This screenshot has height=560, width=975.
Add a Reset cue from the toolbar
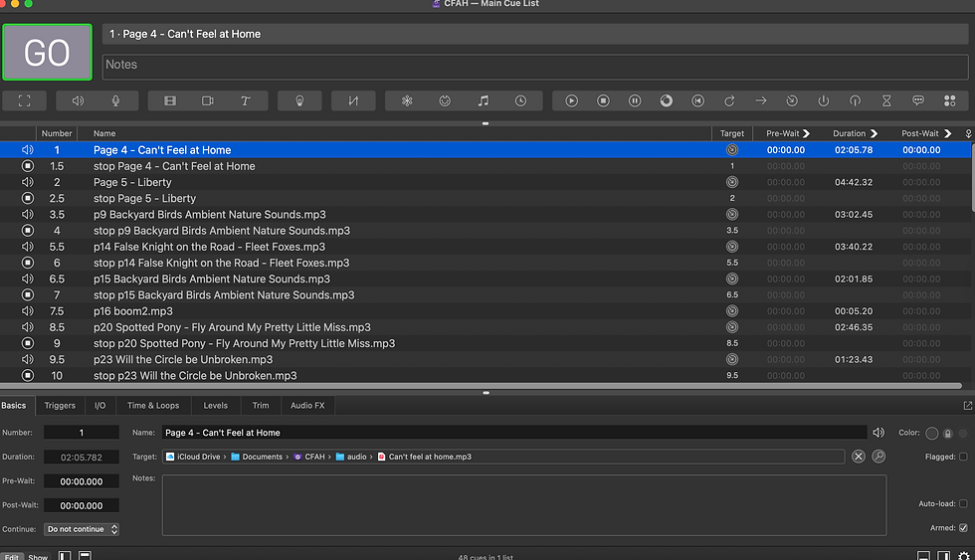697,100
